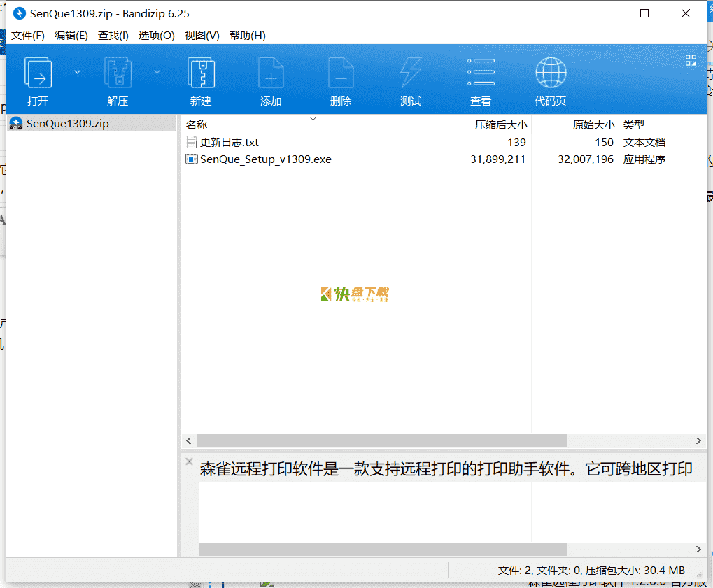Open the 视图(V) menu
This screenshot has width=713, height=588.
pyautogui.click(x=202, y=36)
